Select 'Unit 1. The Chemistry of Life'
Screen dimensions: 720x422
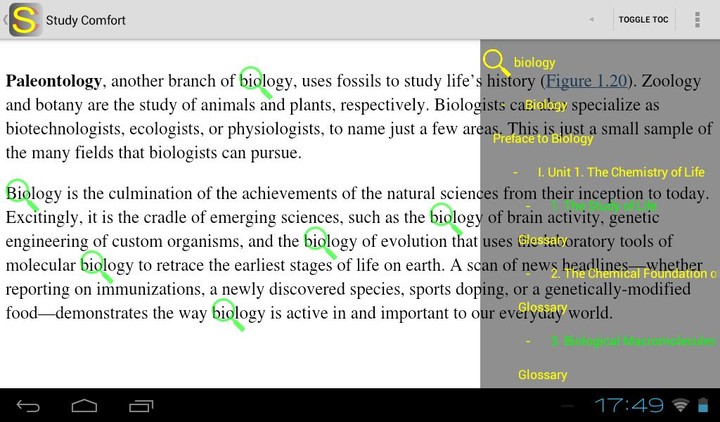[x=620, y=173]
